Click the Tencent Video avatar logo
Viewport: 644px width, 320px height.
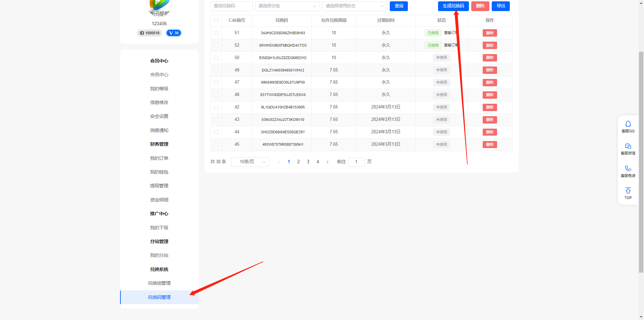coord(159,7)
